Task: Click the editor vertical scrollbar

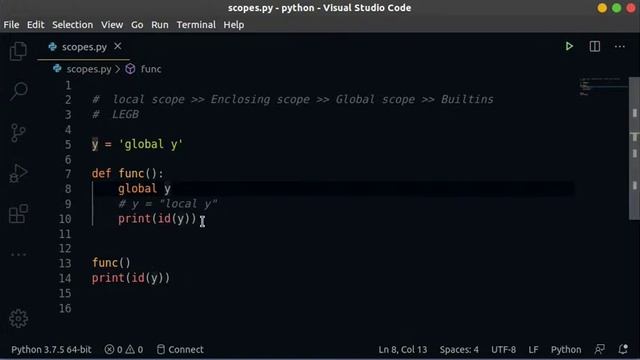Action: [x=634, y=148]
